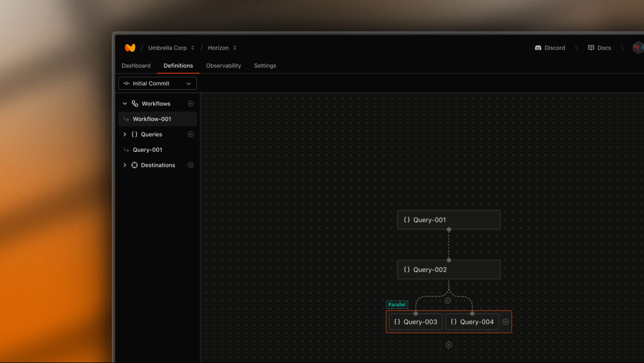Click plus icon below the Parallel group

click(449, 345)
